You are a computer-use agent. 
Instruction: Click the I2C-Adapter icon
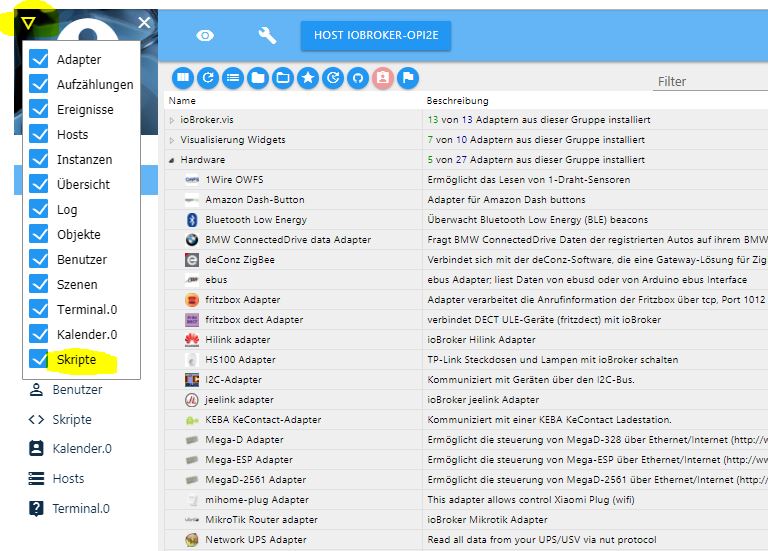[192, 380]
